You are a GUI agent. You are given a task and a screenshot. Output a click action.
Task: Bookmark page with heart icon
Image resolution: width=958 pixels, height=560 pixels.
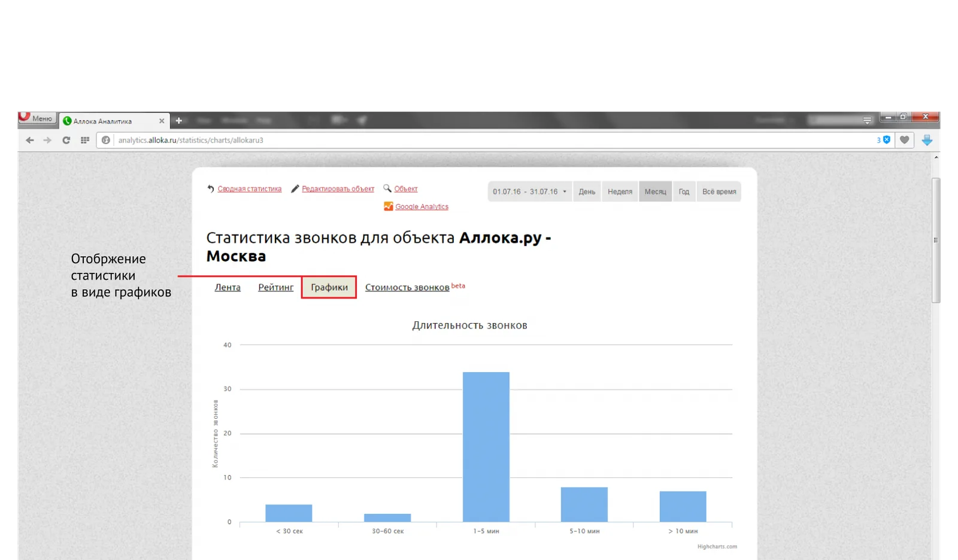point(905,140)
